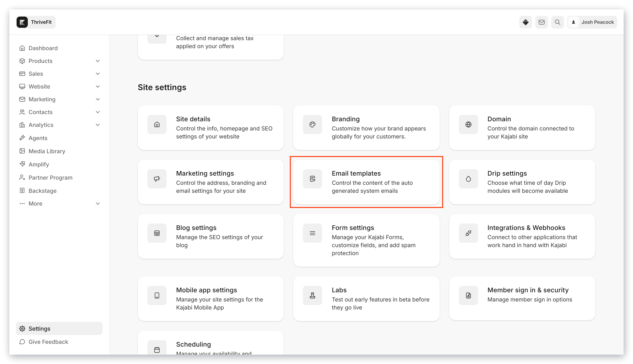Open Media Library from sidebar
Viewport: 633px width, 364px height.
47,151
